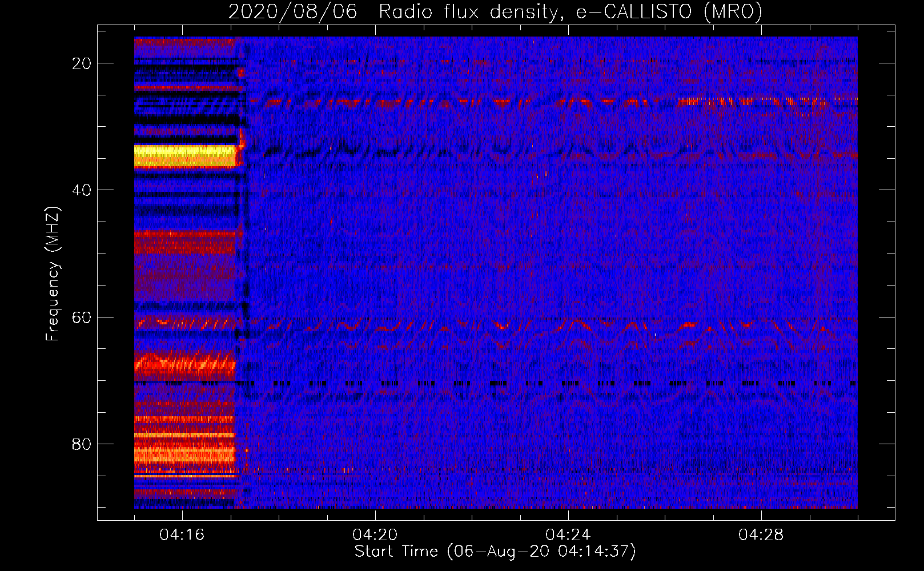924x571 pixels.
Task: Click the y-axis label Frequency (MHZ)
Action: [53, 274]
